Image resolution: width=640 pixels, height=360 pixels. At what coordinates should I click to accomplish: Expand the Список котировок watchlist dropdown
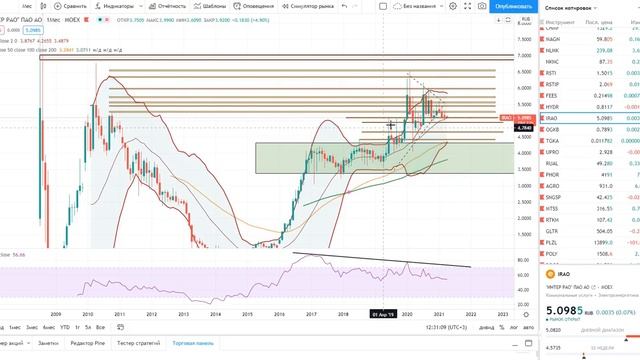[596, 8]
